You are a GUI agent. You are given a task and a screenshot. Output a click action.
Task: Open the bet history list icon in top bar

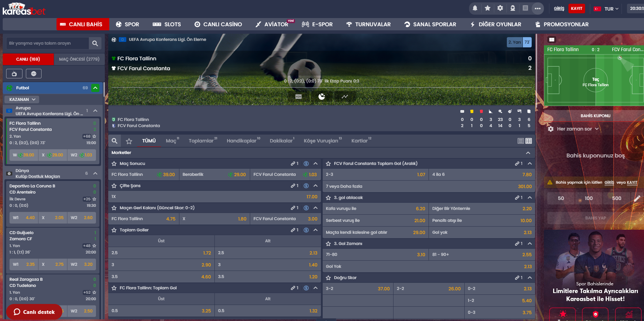[x=525, y=8]
